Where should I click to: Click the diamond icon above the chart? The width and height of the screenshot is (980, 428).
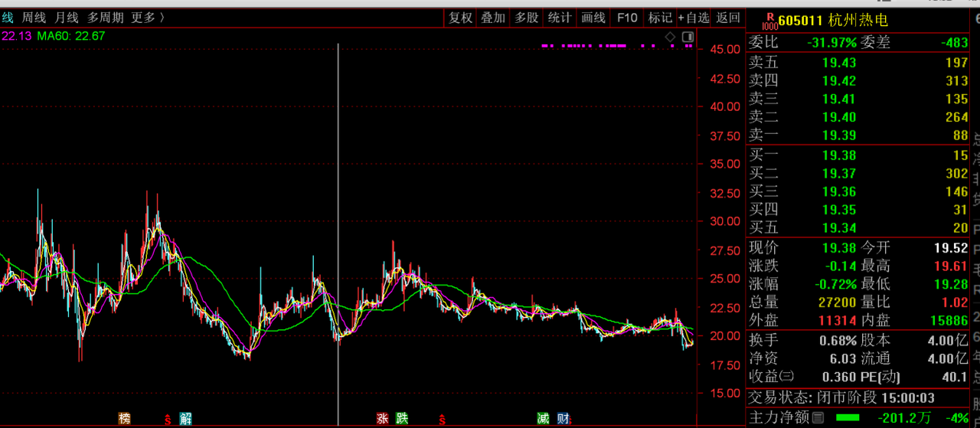671,37
